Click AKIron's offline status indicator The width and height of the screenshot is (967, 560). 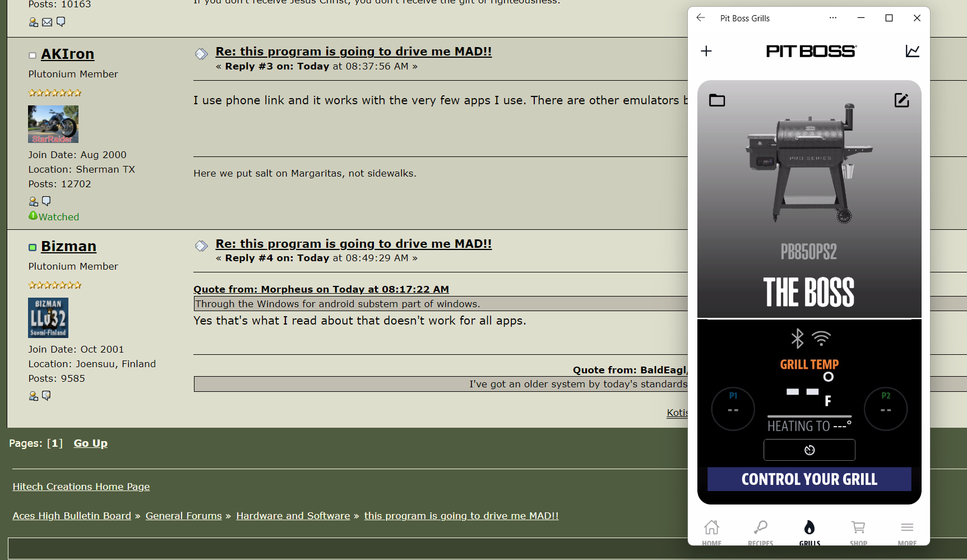pos(33,55)
